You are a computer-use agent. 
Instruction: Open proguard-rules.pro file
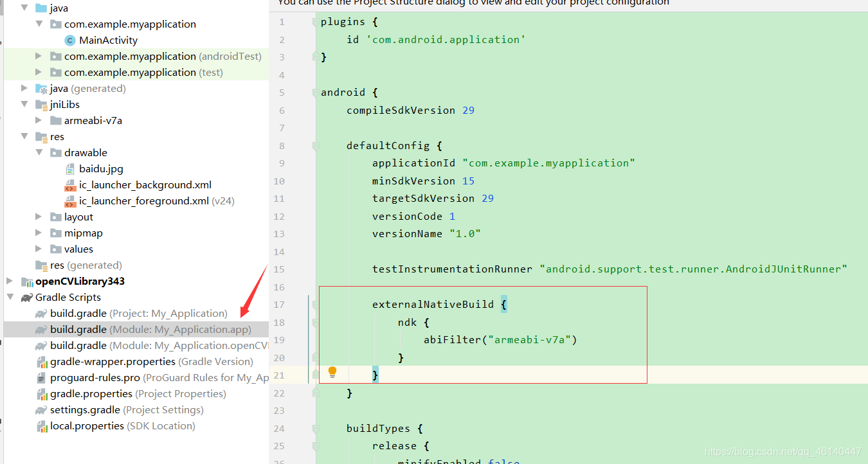(159, 377)
